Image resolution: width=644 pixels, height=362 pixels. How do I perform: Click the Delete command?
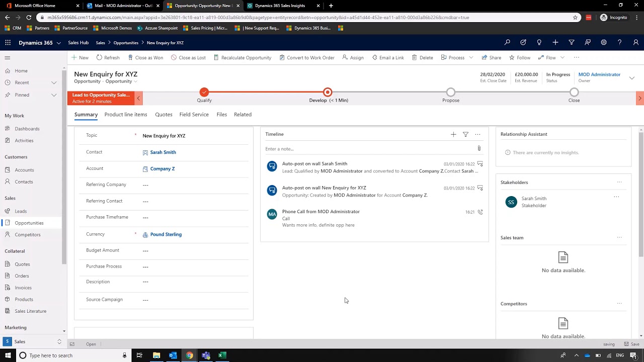click(422, 57)
